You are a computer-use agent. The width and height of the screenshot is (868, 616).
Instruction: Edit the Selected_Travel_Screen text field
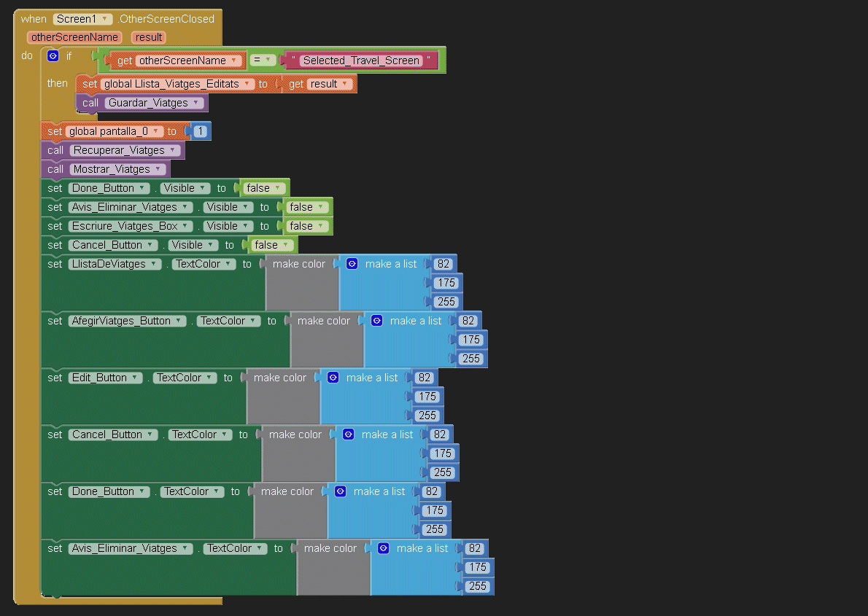coord(361,61)
